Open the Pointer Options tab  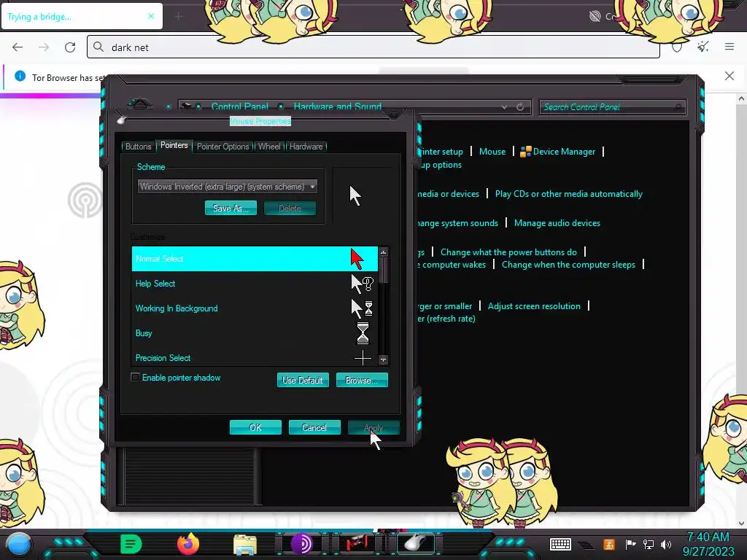(x=223, y=146)
